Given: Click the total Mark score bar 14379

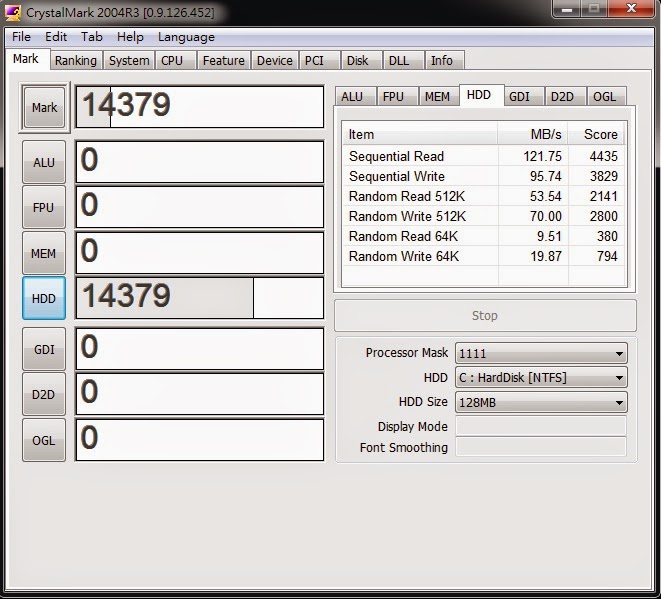Looking at the screenshot, I should tap(200, 107).
